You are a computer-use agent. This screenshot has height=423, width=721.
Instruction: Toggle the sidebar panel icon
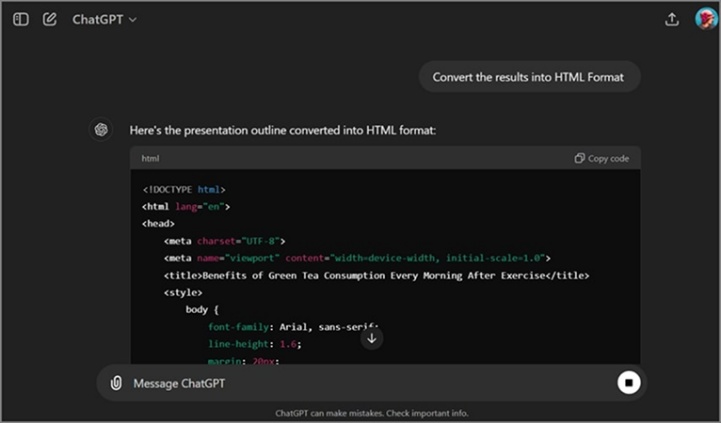[x=21, y=19]
